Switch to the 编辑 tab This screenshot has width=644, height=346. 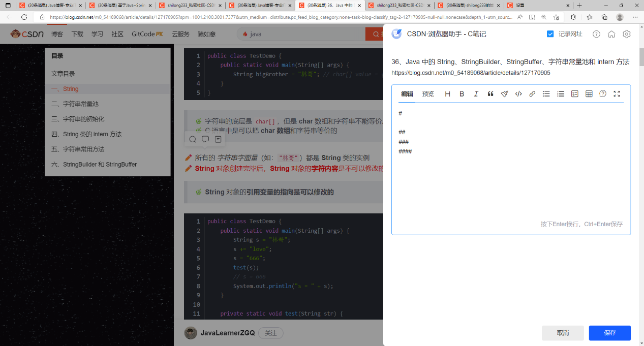[x=407, y=94]
